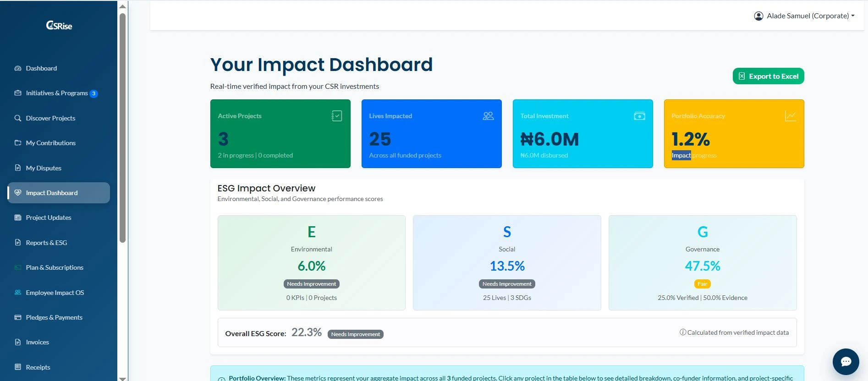This screenshot has height=381, width=868.
Task: Click the CSRise logo
Action: [x=59, y=25]
